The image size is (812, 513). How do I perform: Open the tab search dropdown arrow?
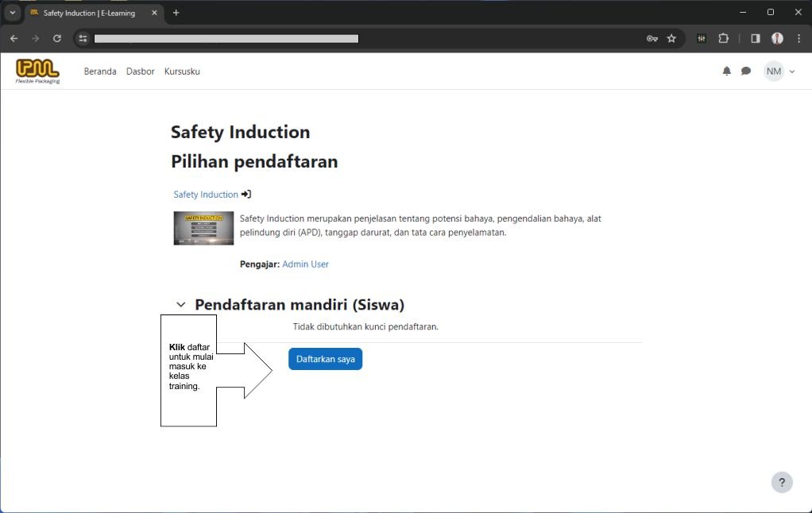click(12, 13)
